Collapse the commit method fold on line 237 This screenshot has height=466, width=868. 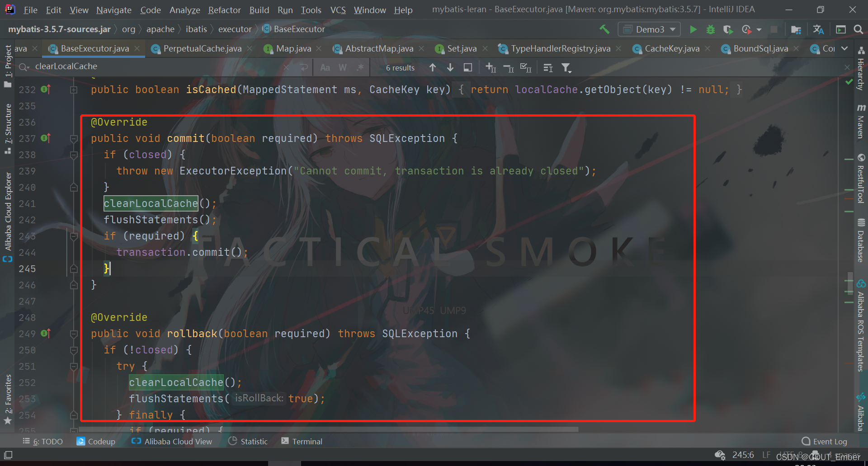click(74, 139)
